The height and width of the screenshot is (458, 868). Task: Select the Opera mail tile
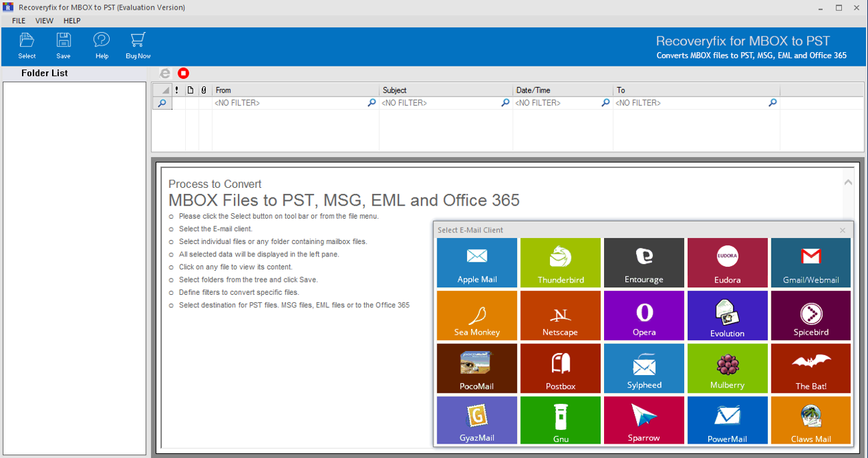coord(644,315)
